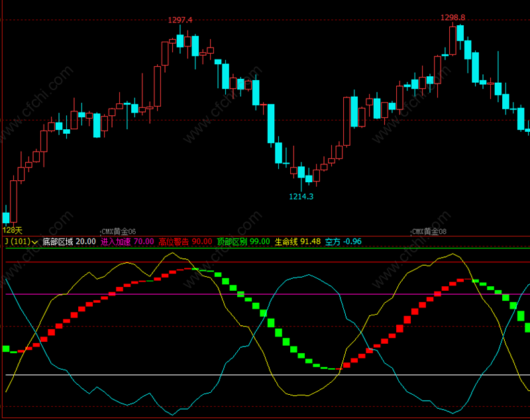
Task: Select the 进入加速 70.00 legend entry
Action: tap(127, 242)
